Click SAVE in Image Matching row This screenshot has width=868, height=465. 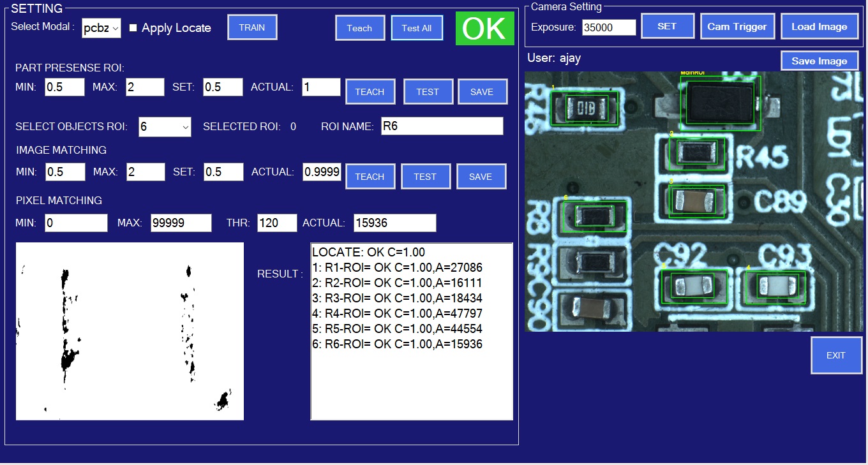click(x=481, y=177)
